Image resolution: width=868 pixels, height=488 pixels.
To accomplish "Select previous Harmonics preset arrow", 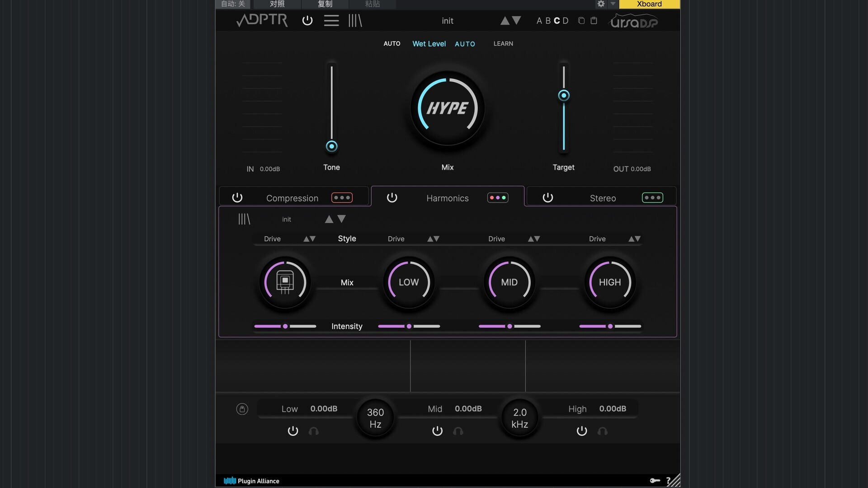I will 329,219.
